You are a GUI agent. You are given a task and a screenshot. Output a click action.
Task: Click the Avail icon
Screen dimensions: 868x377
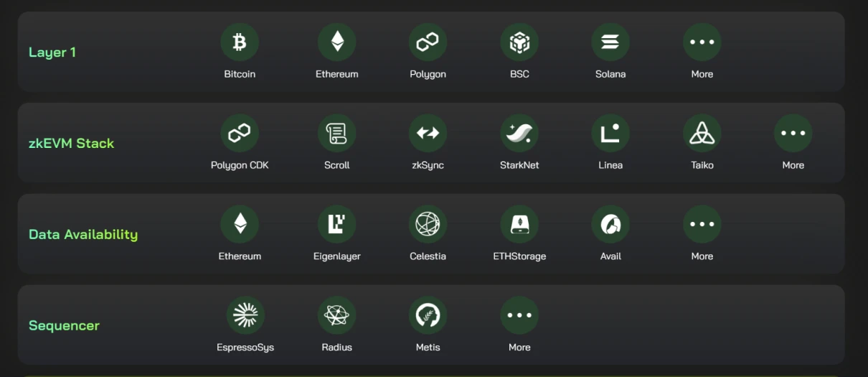[x=610, y=225]
